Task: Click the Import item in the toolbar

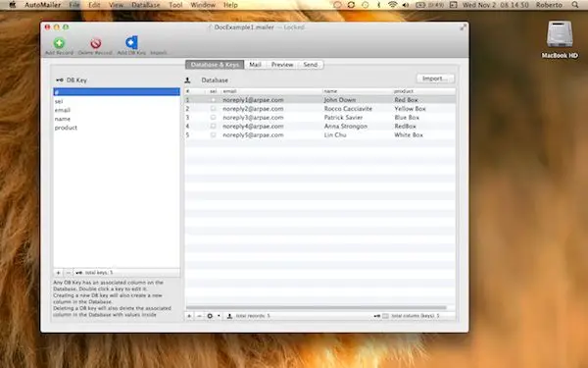Action: pyautogui.click(x=158, y=53)
